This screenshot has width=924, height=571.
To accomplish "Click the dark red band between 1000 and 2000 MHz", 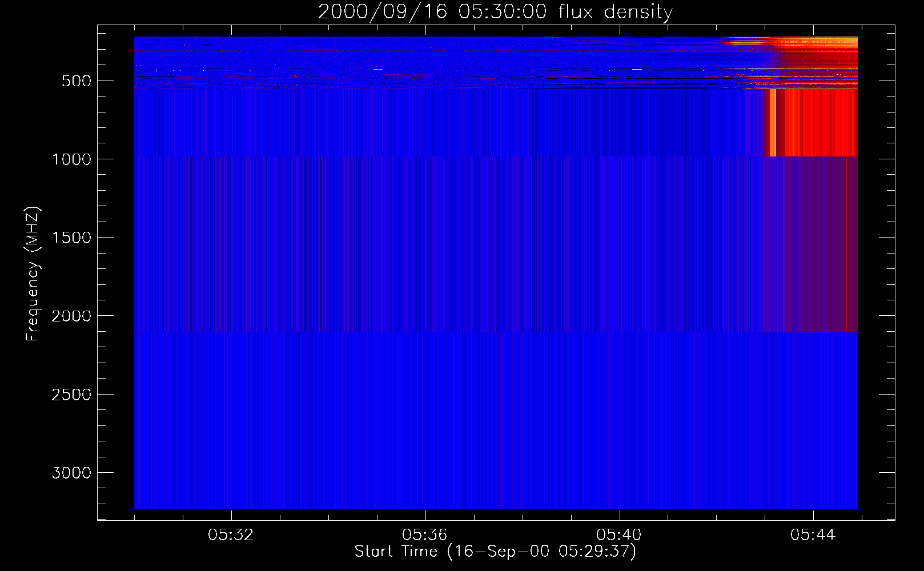I will [x=810, y=244].
